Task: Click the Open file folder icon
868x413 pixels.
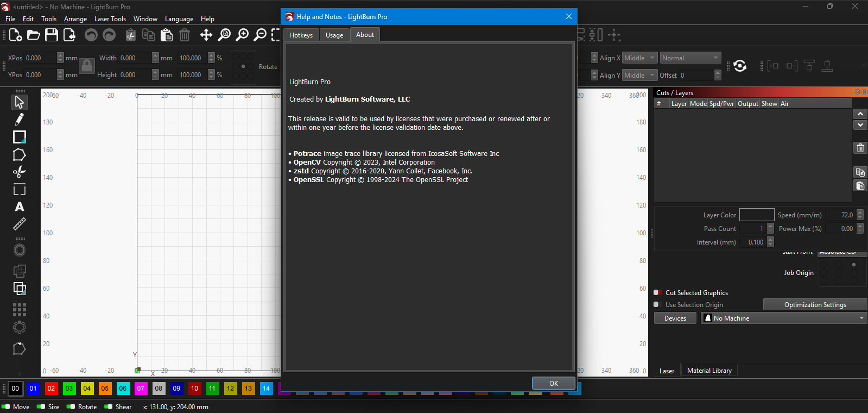Action: [x=34, y=35]
